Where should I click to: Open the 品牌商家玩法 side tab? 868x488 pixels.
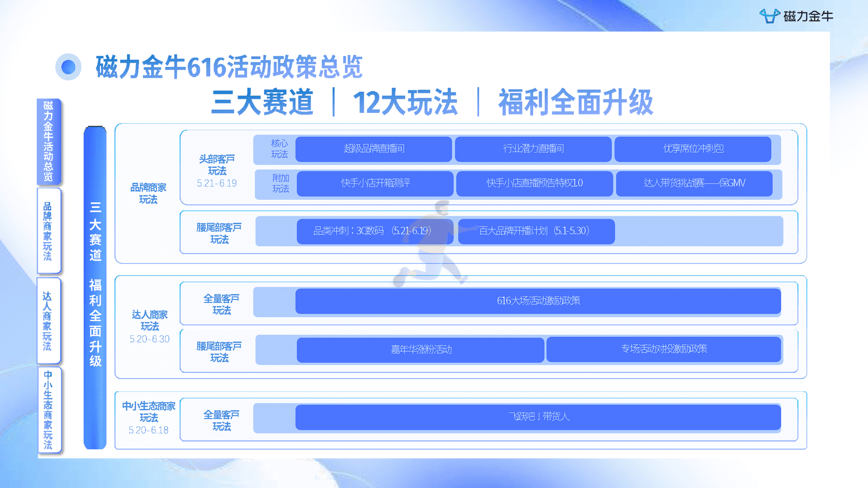(48, 231)
